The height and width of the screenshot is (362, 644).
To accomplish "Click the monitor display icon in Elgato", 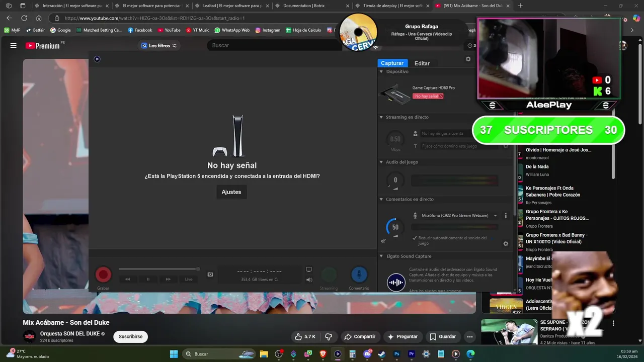I will point(309,269).
